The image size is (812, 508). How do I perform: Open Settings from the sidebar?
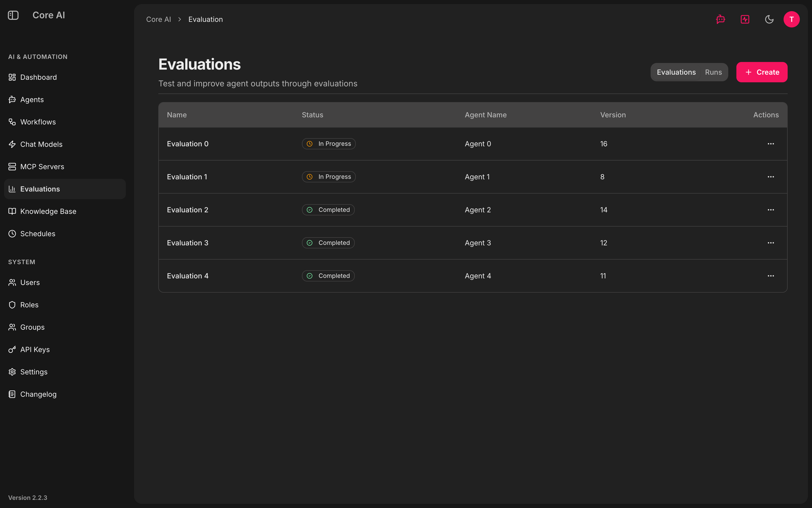(65, 372)
